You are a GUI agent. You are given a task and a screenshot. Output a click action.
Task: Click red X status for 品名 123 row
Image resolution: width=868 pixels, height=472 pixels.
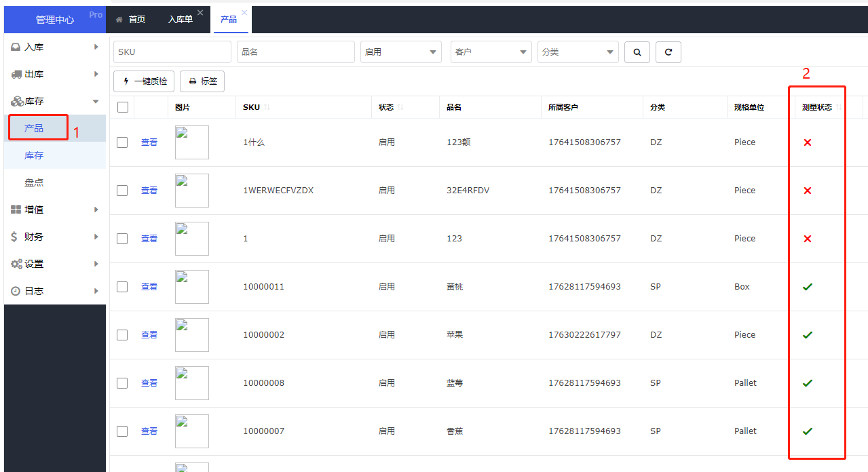click(808, 239)
